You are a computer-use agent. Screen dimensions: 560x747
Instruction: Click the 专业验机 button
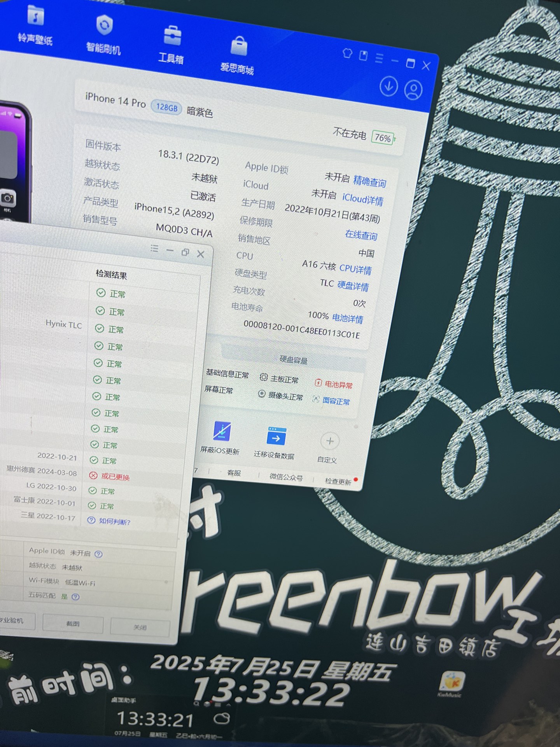pyautogui.click(x=16, y=620)
